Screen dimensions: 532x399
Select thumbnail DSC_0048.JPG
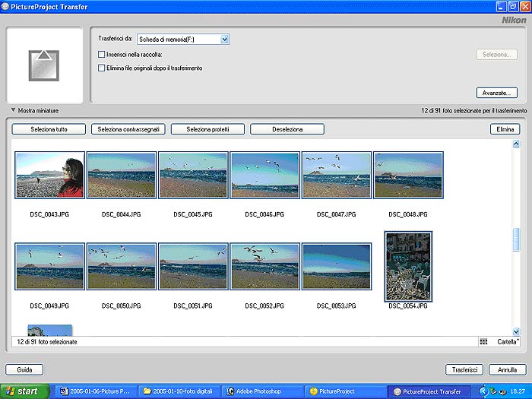pos(409,175)
